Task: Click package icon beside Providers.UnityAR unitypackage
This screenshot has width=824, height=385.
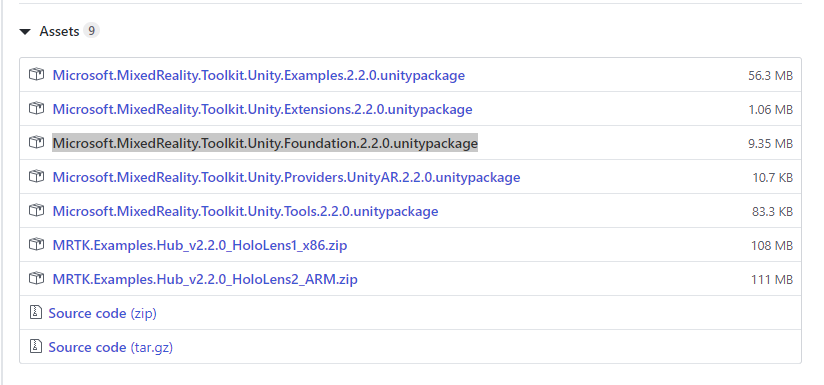Action: [36, 176]
